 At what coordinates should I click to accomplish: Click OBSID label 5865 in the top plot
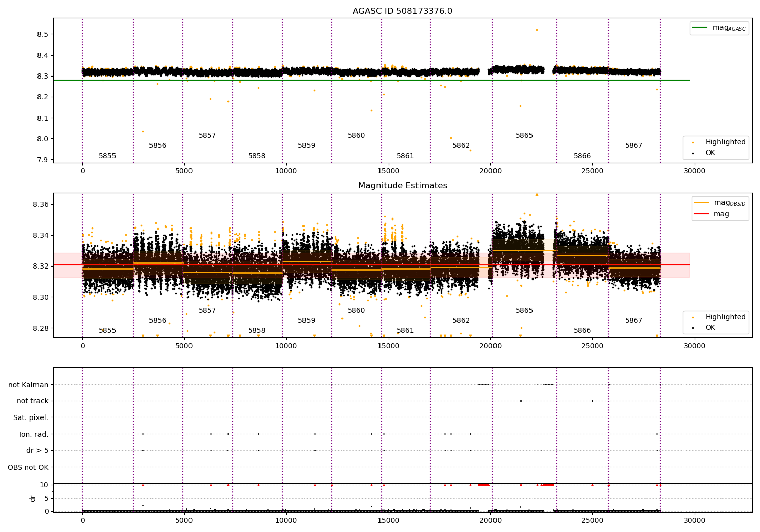coord(524,136)
